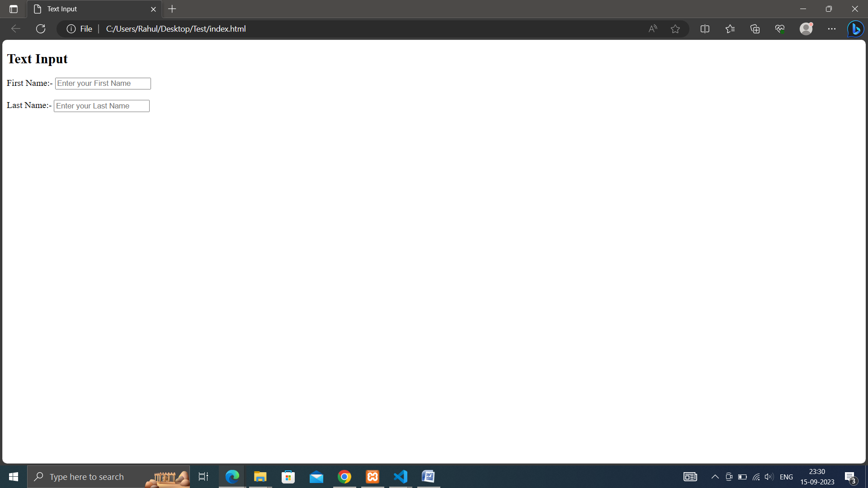The image size is (868, 488).
Task: Click the First Name label text
Action: coord(30,83)
